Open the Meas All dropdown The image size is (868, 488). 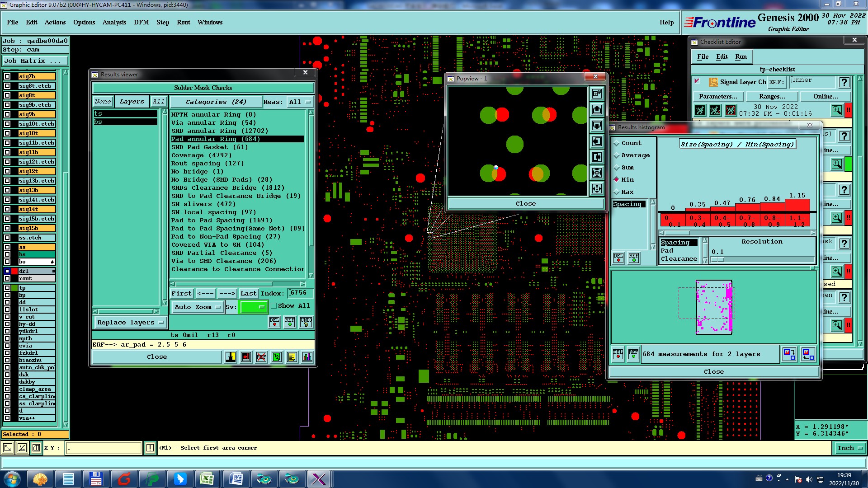point(300,102)
